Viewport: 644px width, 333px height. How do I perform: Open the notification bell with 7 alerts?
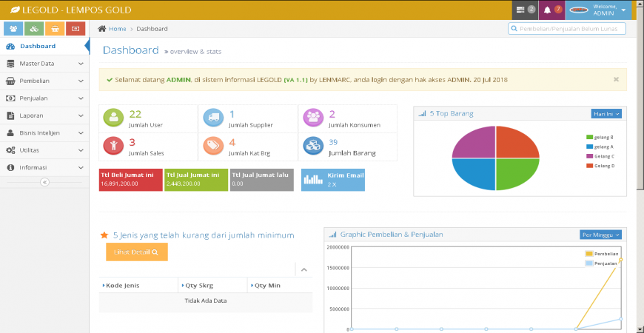[x=551, y=10]
